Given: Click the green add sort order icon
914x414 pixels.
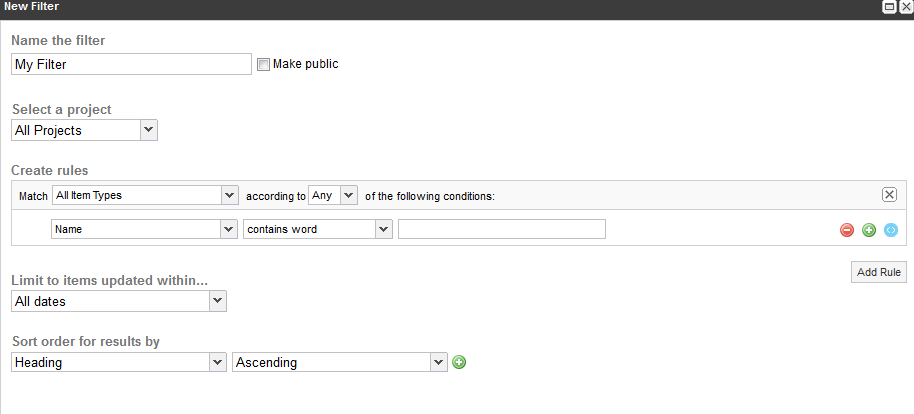Looking at the screenshot, I should [459, 363].
